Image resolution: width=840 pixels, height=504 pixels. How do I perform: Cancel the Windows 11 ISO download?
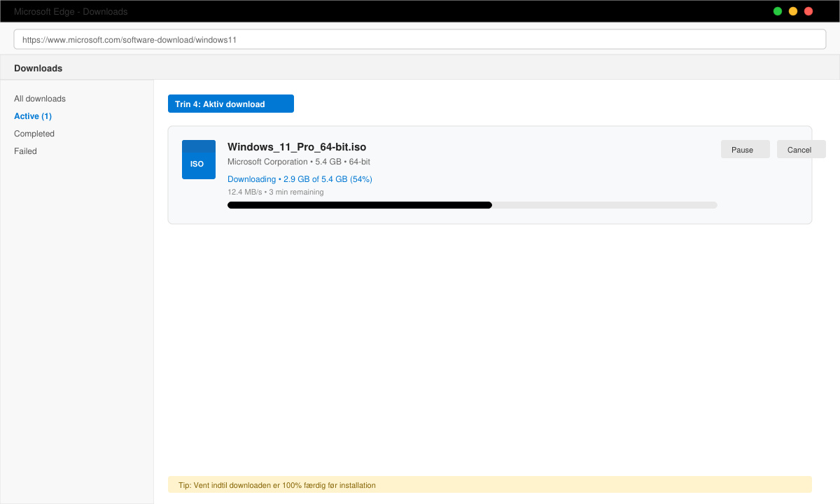[x=801, y=149]
